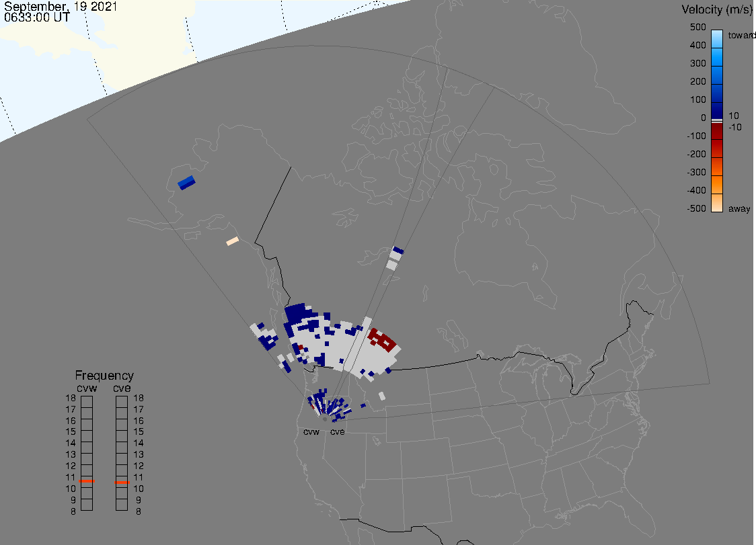Click the '300' value of the velocity scale
The width and height of the screenshot is (756, 545).
(697, 63)
